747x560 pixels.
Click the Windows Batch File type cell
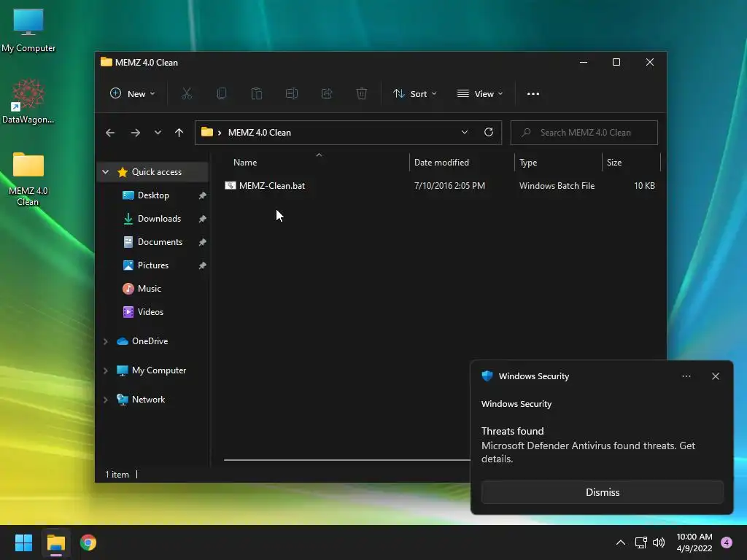(557, 186)
